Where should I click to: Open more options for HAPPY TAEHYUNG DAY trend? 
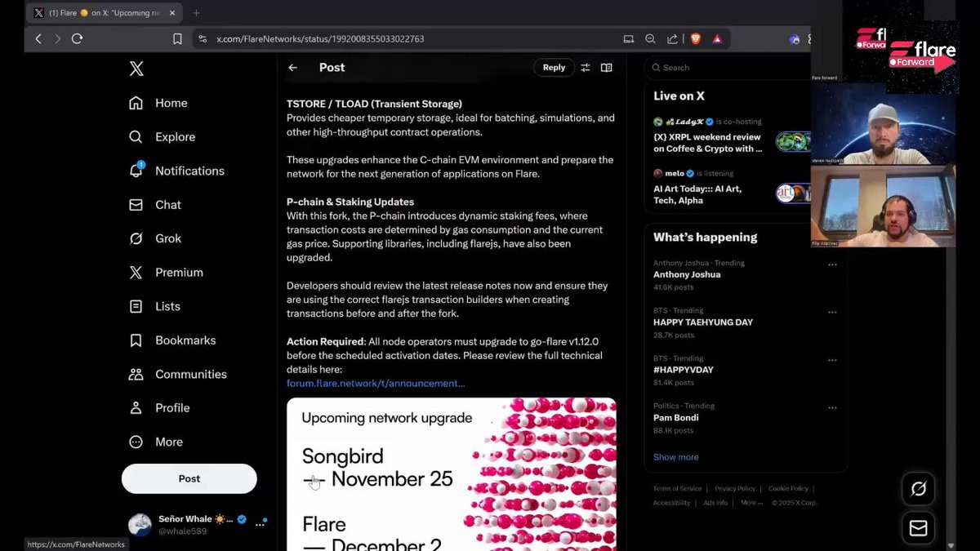point(832,312)
